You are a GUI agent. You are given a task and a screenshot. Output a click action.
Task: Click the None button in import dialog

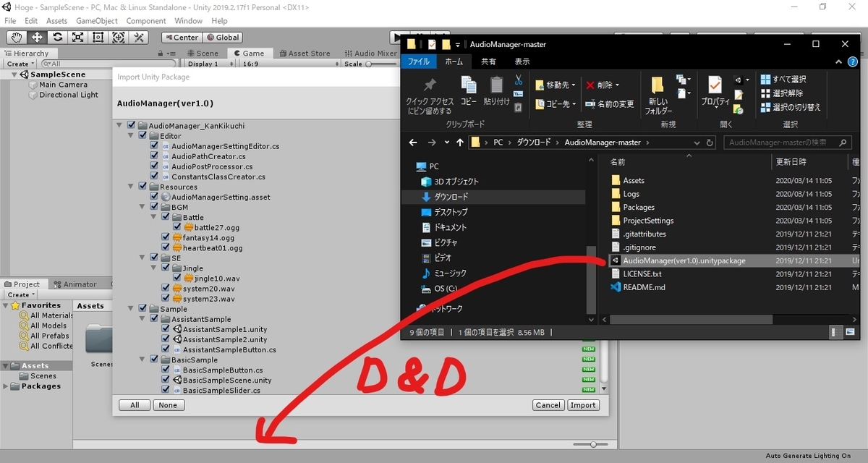(168, 405)
